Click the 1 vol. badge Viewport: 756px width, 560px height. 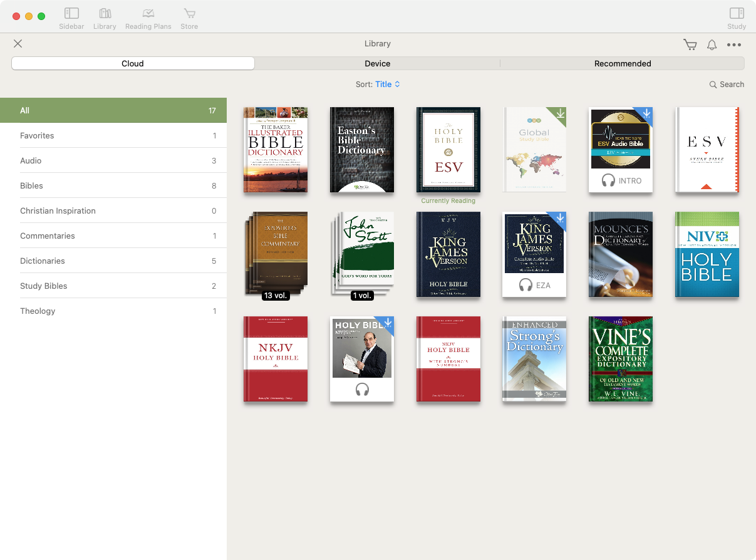click(362, 296)
